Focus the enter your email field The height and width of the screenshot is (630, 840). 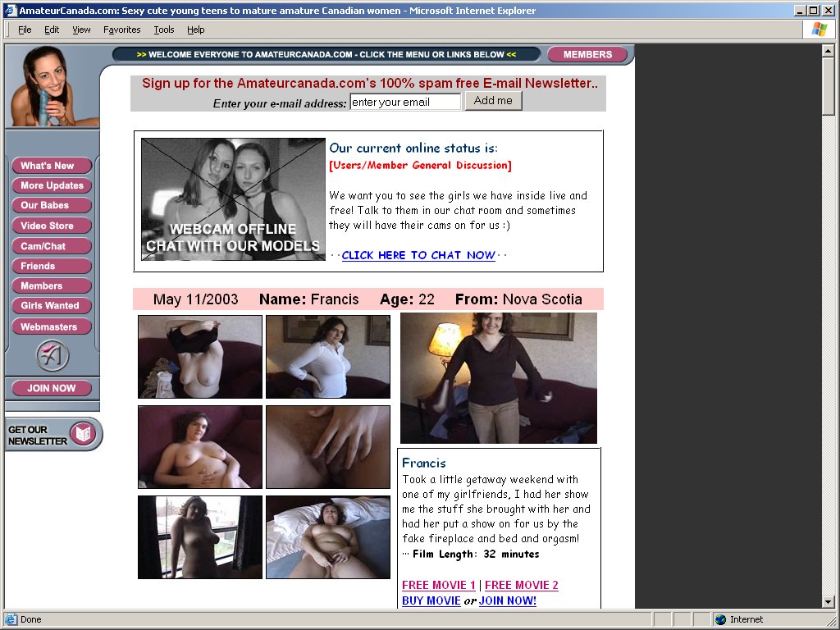pos(405,102)
